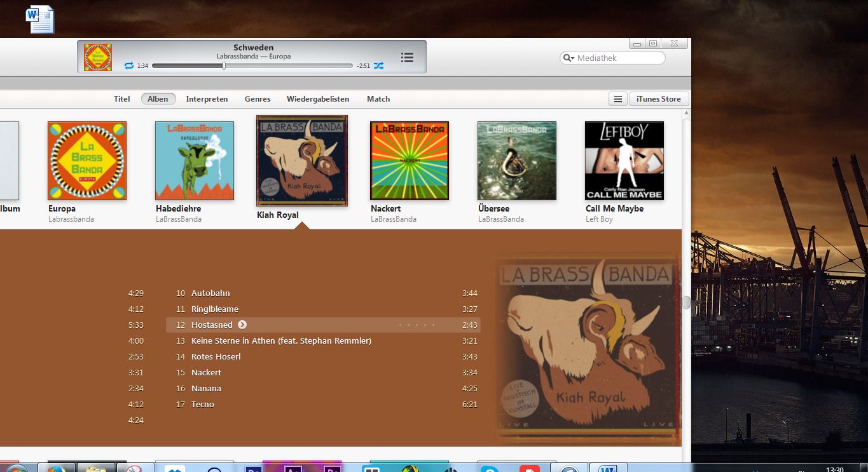This screenshot has width=868, height=472.
Task: Click the rating dots for Hostasned
Action: click(x=417, y=325)
